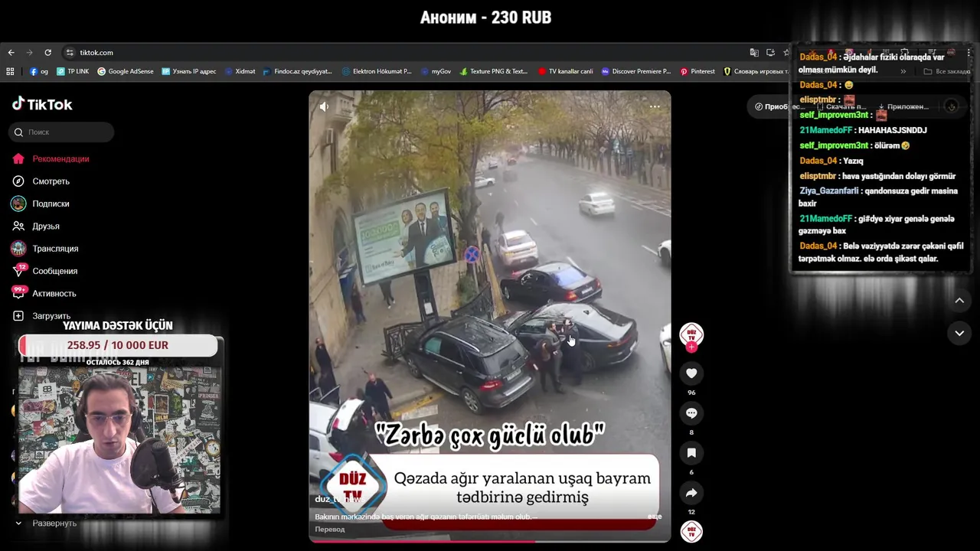Open the Discover Premiere Pro bookmark
980x551 pixels.
[x=636, y=71]
